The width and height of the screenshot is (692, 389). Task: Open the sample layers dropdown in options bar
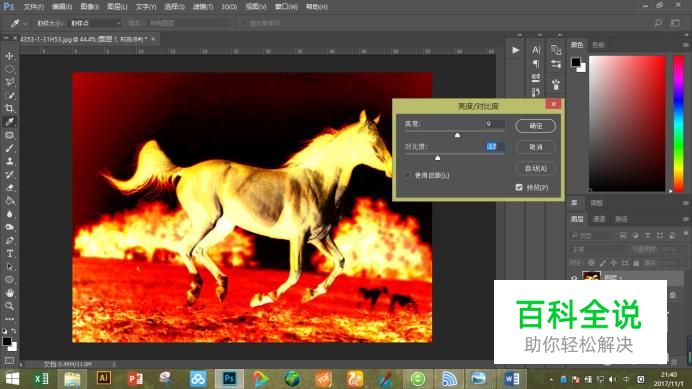coord(189,23)
